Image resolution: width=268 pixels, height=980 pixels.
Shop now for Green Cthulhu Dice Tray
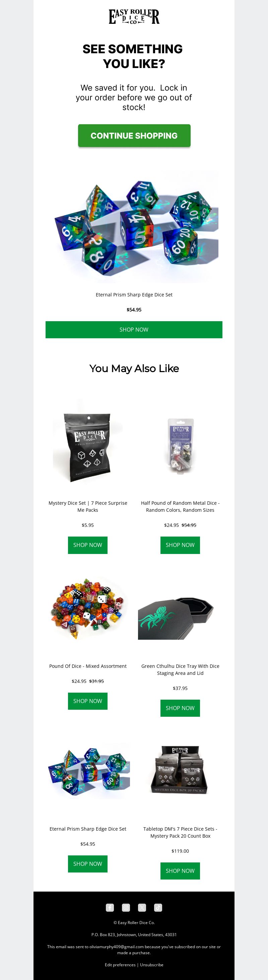pos(180,708)
